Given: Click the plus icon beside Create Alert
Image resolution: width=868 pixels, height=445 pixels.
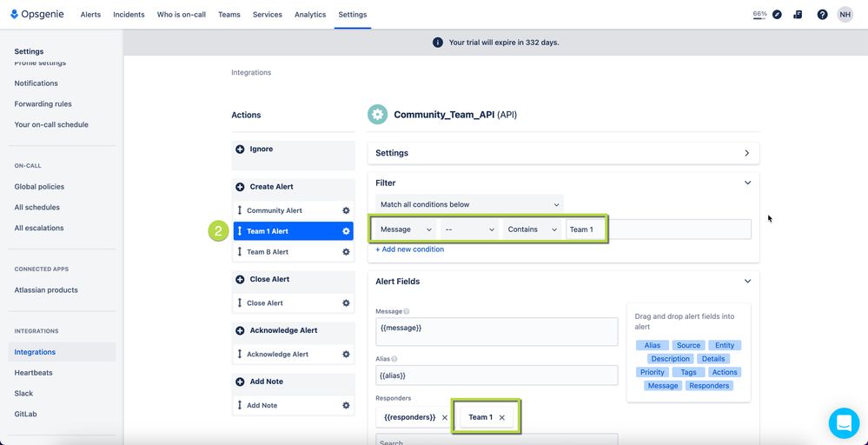Looking at the screenshot, I should [x=241, y=187].
